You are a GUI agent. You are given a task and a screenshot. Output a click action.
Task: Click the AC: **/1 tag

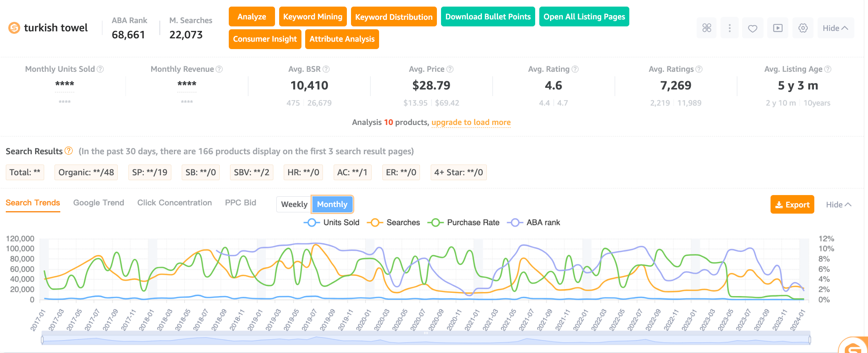pyautogui.click(x=353, y=172)
